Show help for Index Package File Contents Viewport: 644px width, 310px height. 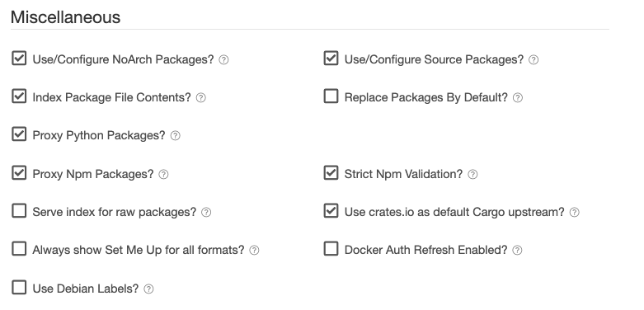[200, 98]
